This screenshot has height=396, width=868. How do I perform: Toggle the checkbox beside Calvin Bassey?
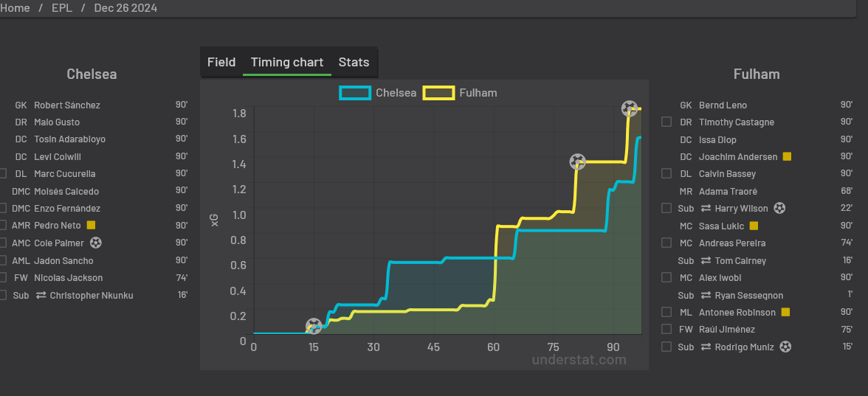pos(666,174)
